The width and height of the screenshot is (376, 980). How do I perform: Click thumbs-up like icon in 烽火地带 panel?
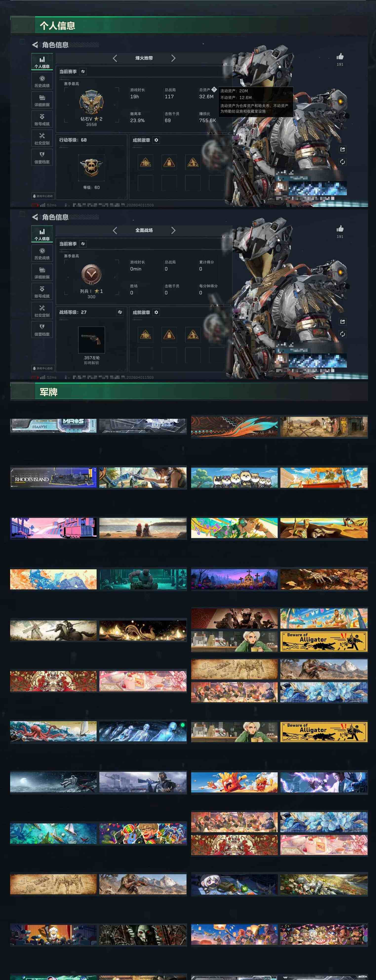coord(340,57)
